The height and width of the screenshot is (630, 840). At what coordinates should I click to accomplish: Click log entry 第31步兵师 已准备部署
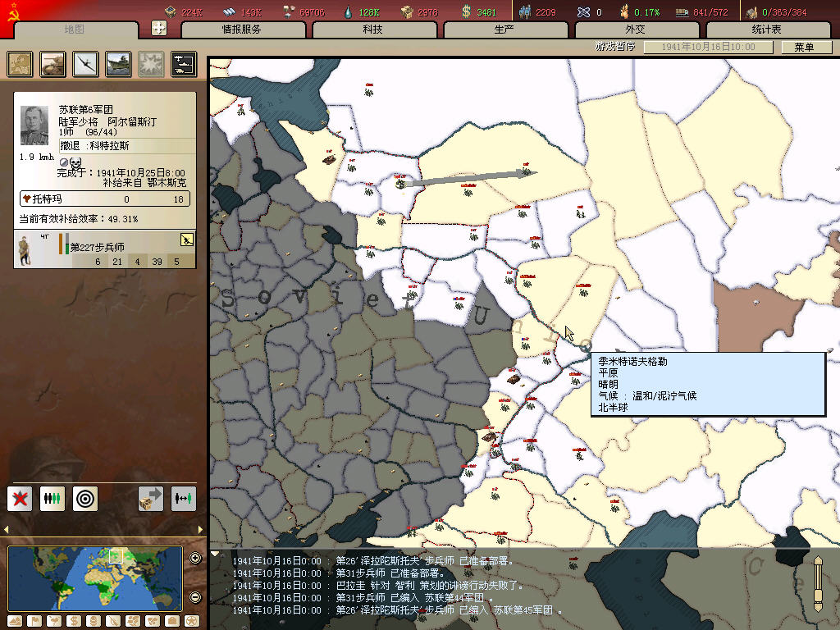339,573
